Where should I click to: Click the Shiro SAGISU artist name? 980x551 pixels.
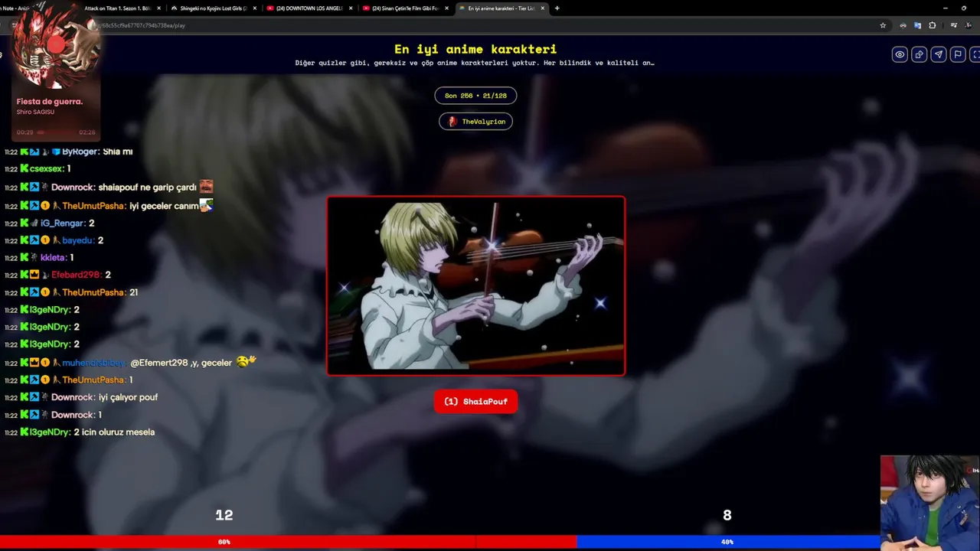point(35,112)
